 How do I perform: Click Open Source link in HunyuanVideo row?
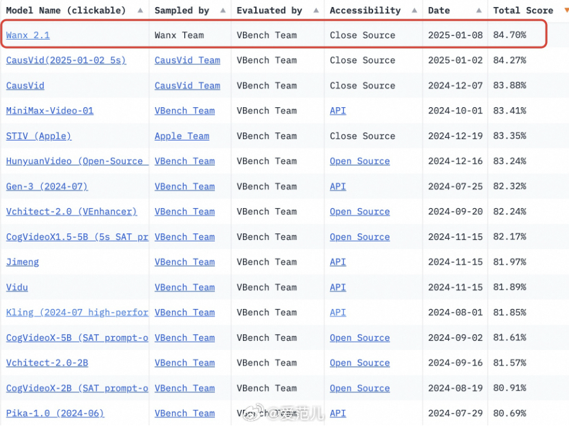click(x=360, y=161)
